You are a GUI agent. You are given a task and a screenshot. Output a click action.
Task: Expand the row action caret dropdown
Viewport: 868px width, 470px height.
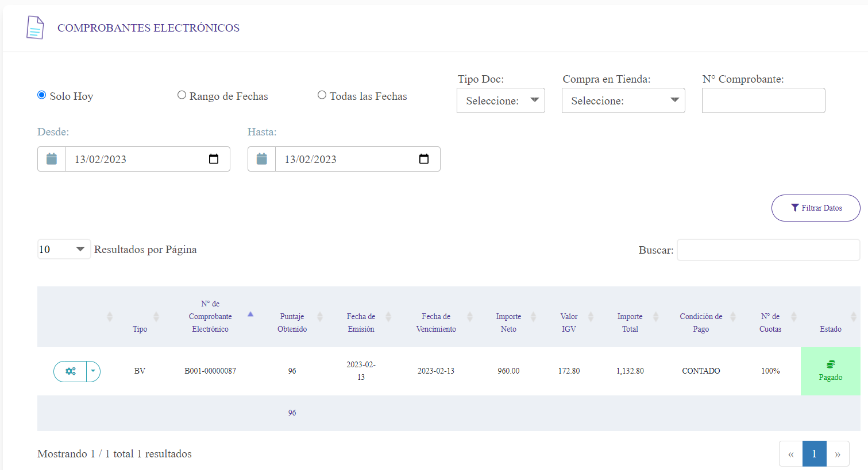[93, 371]
